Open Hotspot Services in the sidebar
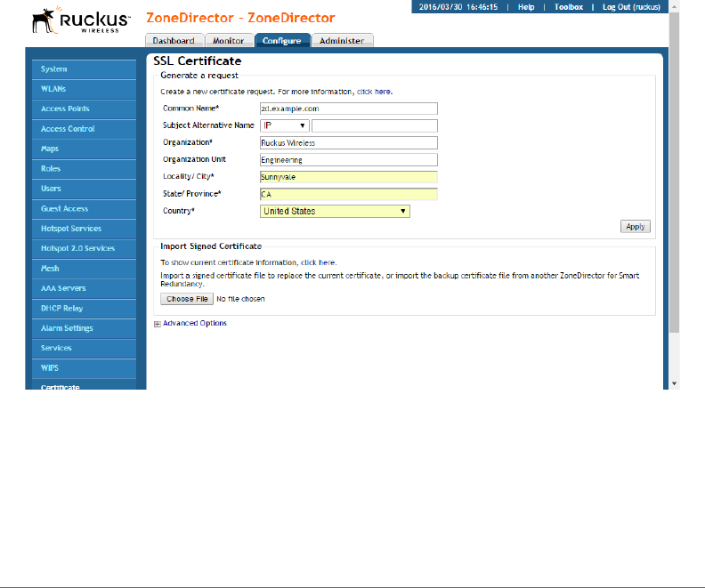The width and height of the screenshot is (705, 588). click(84, 229)
